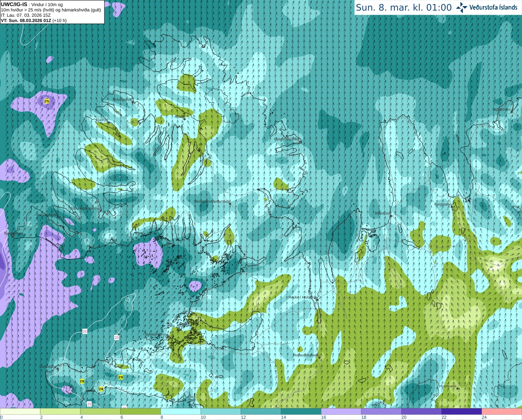Click the legend scale number 8
522x420 pixels.
coord(162,417)
